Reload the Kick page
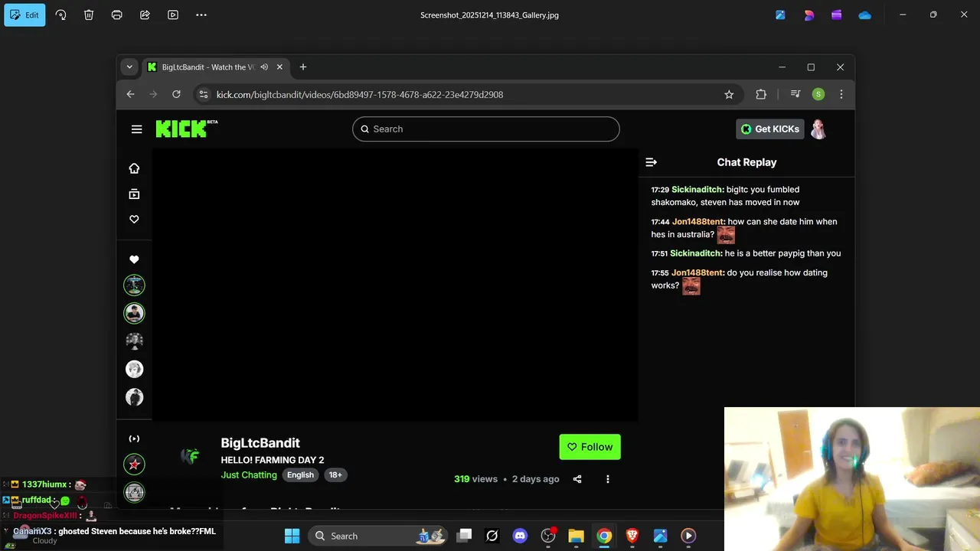 pos(176,94)
